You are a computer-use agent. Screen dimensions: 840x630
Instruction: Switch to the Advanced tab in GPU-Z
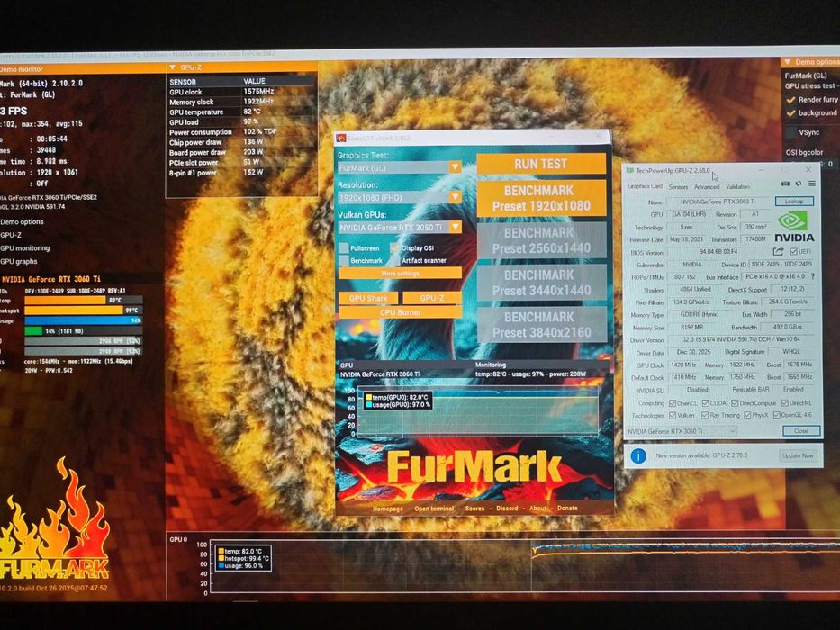pos(707,187)
